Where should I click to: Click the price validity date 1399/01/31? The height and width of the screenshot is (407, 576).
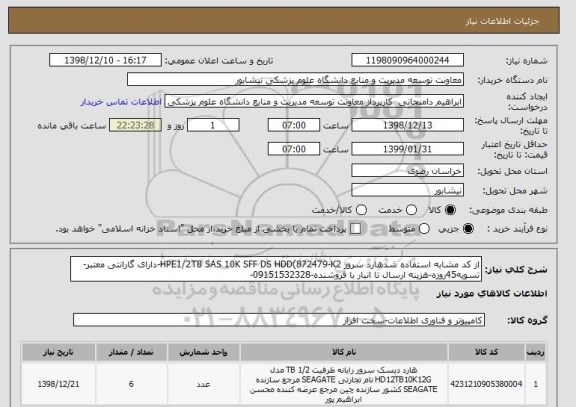[x=407, y=149]
